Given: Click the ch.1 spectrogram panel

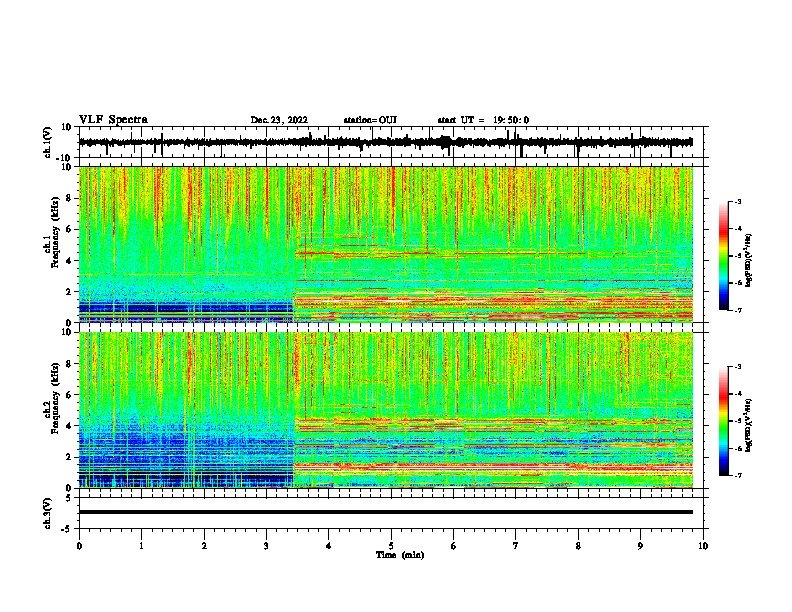Looking at the screenshot, I should tap(385, 244).
